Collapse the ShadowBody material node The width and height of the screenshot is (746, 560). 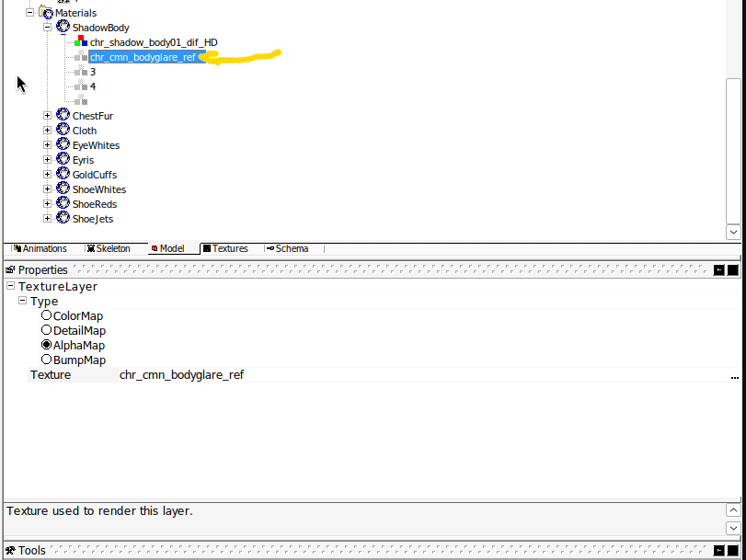coord(48,28)
